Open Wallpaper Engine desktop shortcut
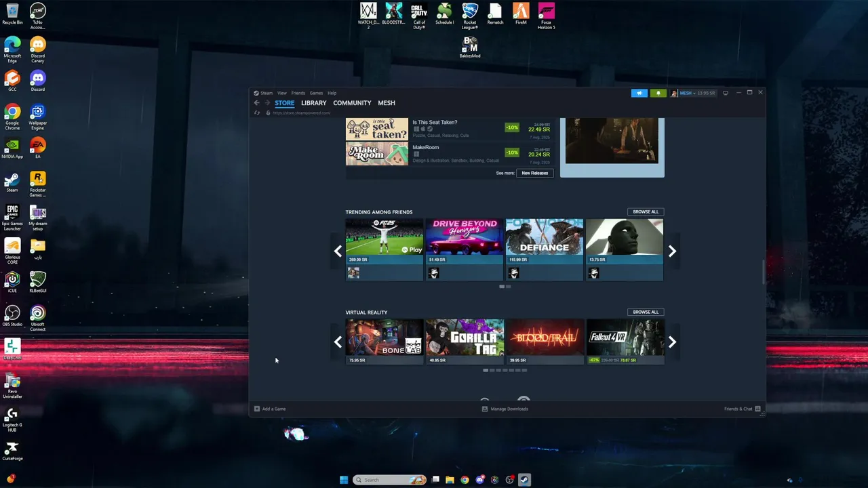This screenshot has height=488, width=868. click(38, 117)
